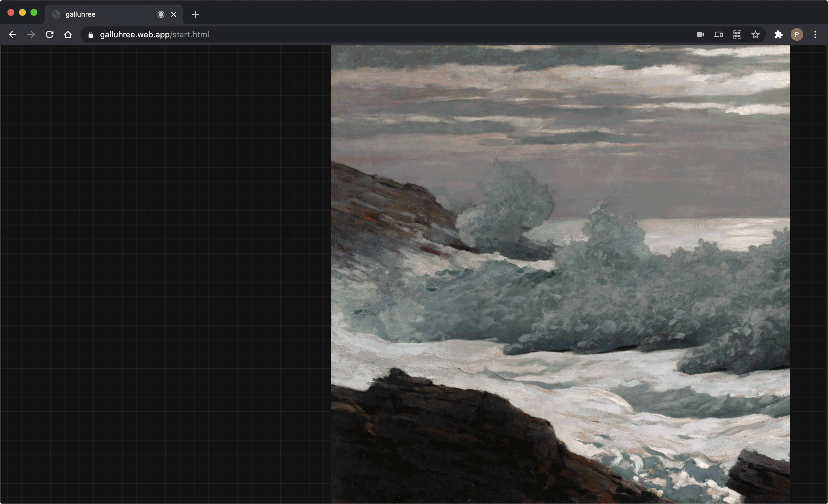828x504 pixels.
Task: Open the QR code grid icon
Action: click(737, 34)
